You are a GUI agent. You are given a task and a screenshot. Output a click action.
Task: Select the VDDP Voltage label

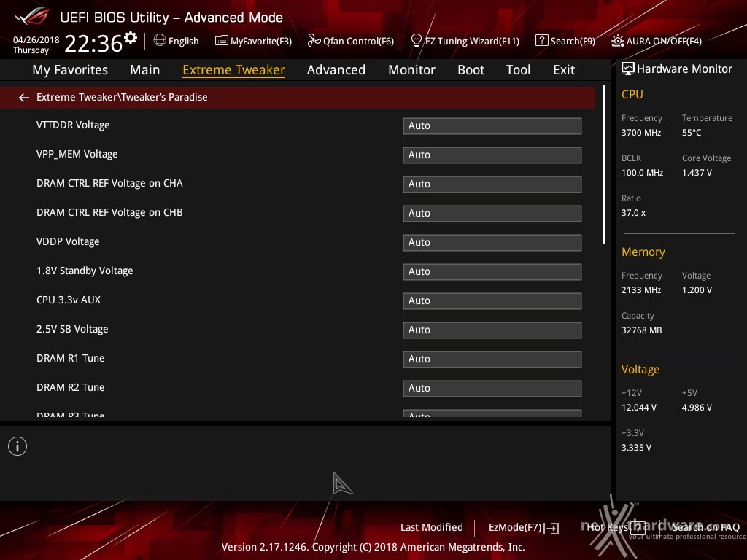pos(68,241)
